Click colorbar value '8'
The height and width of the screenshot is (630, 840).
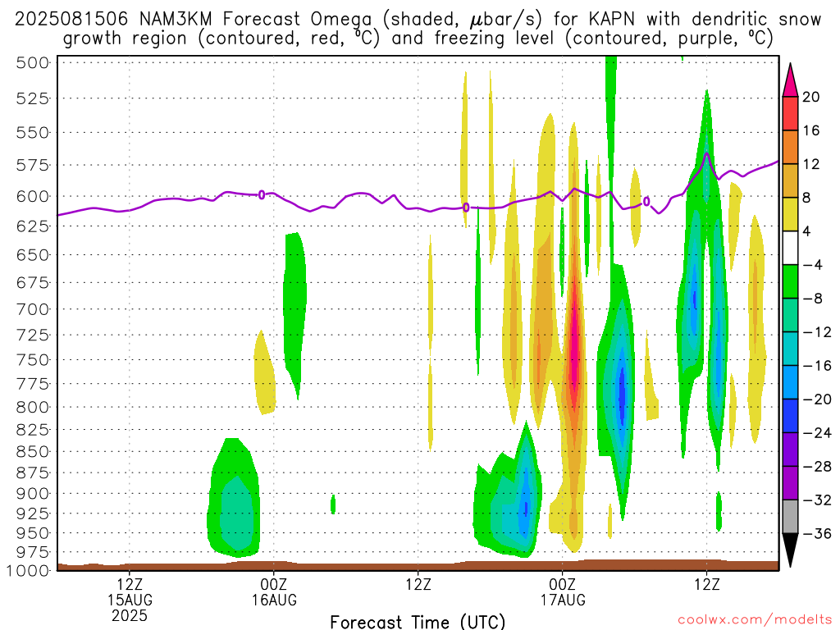[x=806, y=199]
